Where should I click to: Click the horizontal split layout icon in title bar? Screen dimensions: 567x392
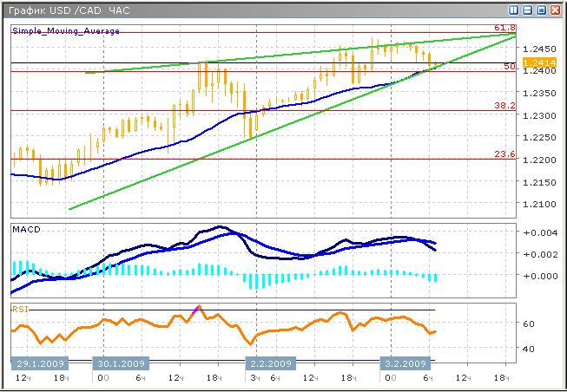tap(527, 10)
